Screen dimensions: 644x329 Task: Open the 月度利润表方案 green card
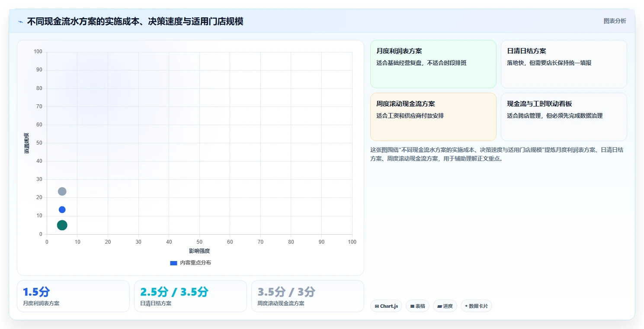tap(433, 64)
